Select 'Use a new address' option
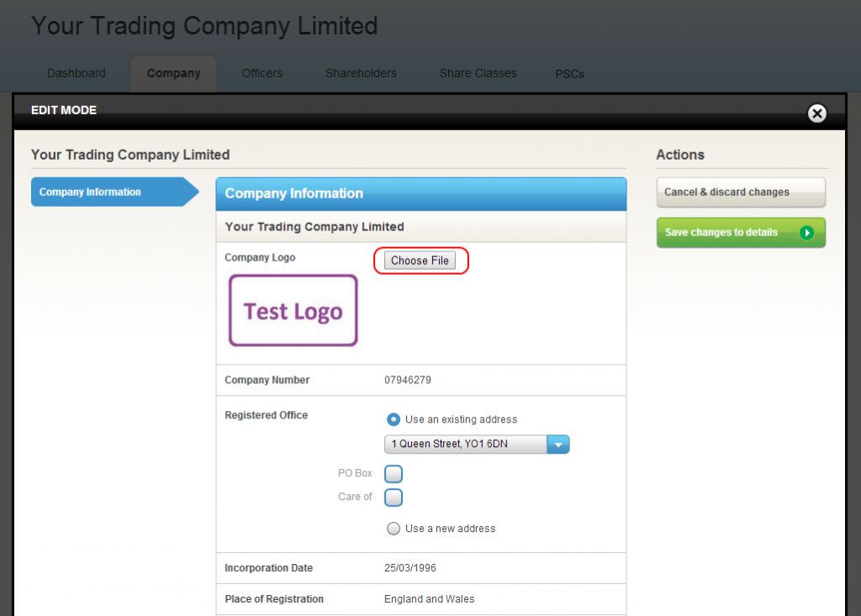This screenshot has height=616, width=861. [394, 529]
